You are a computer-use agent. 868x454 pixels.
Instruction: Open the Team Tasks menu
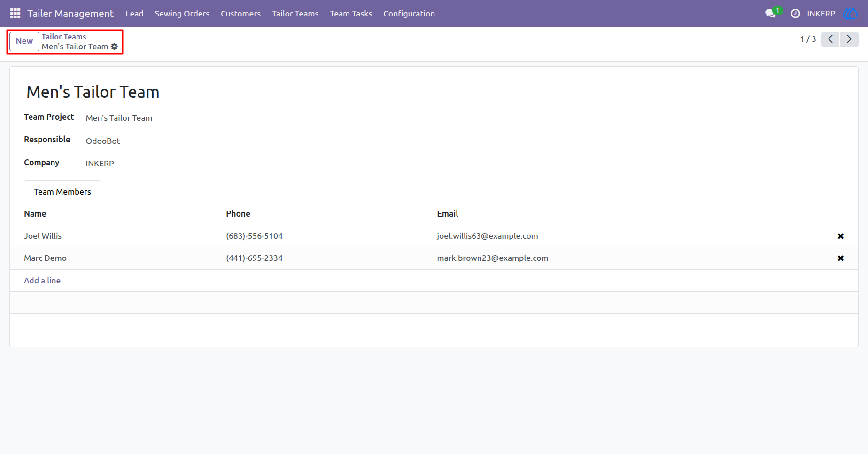350,14
